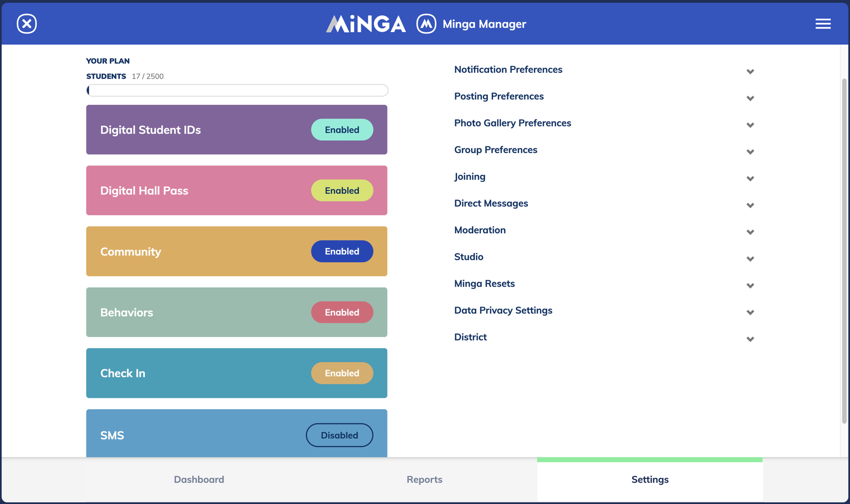The image size is (850, 504).
Task: Enable the SMS module
Action: 339,435
